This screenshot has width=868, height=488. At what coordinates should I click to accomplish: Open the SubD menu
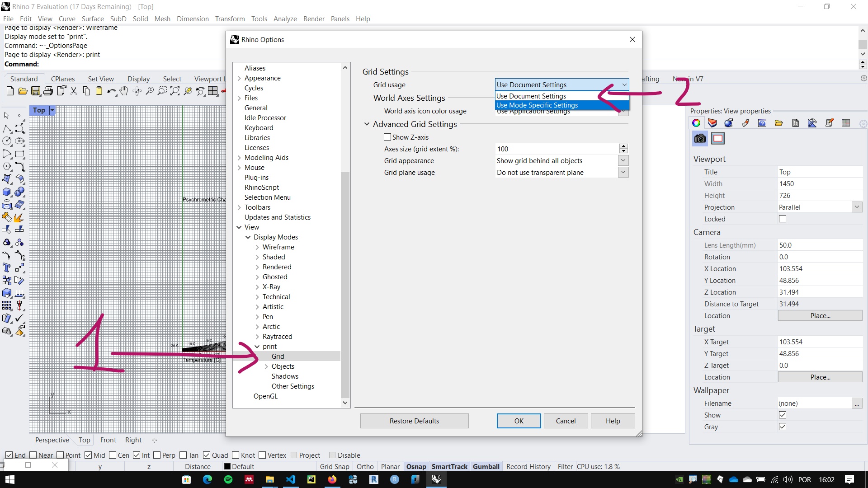coord(118,19)
